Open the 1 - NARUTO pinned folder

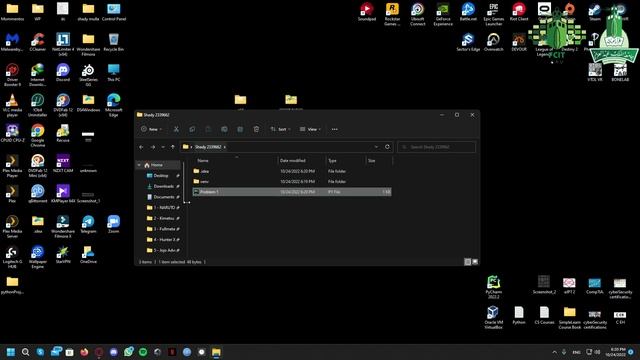[x=164, y=208]
